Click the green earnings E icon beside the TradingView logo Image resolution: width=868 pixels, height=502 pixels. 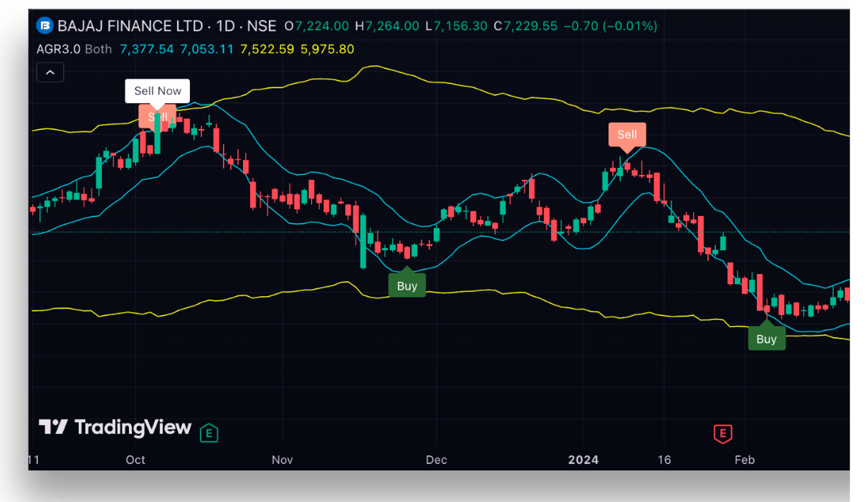(209, 432)
